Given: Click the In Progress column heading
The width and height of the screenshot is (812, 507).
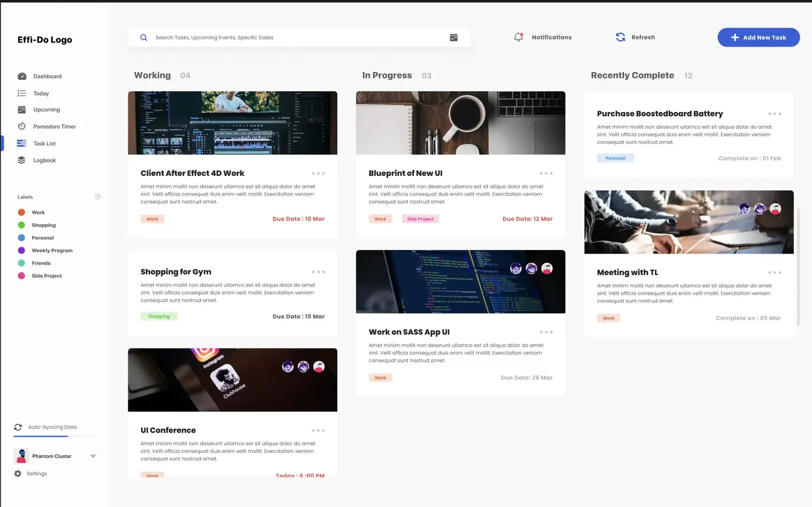Looking at the screenshot, I should point(387,75).
